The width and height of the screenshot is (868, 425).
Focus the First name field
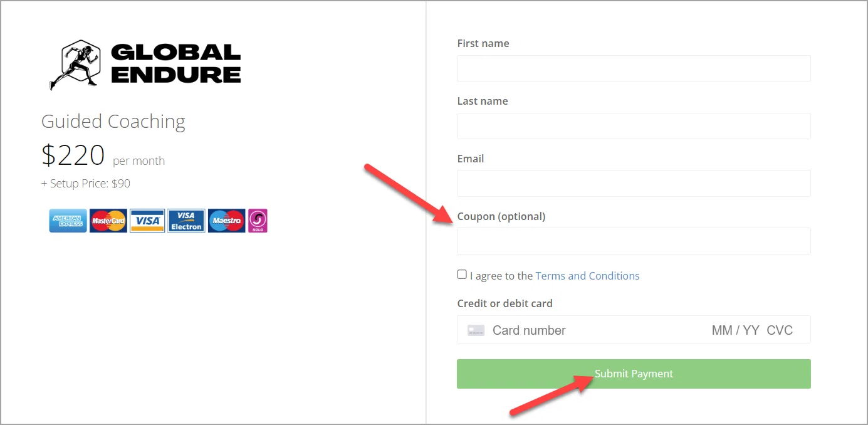click(634, 68)
